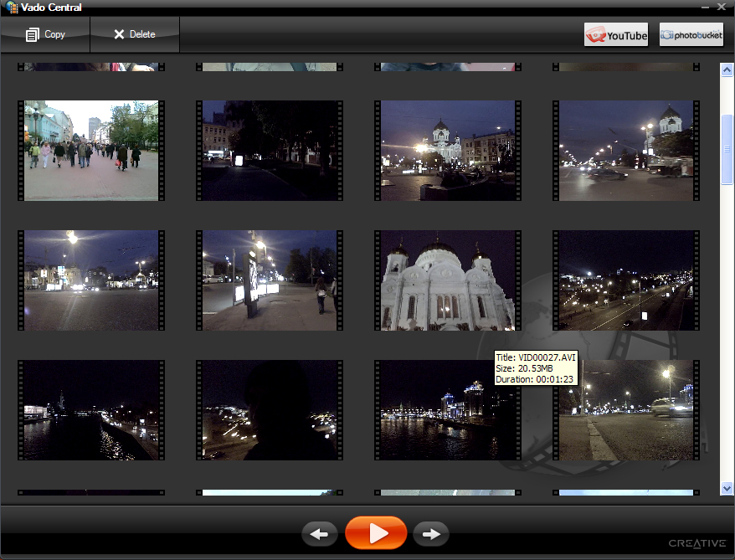This screenshot has width=735, height=560.
Task: Click the scrollbar down arrow
Action: [x=727, y=487]
